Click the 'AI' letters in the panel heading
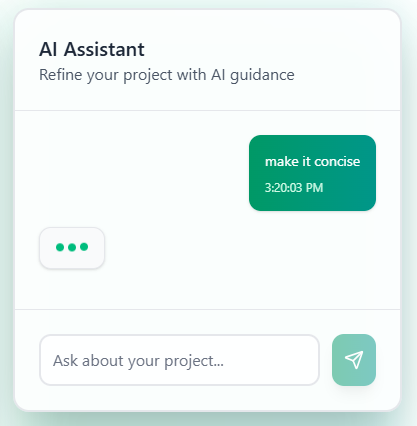This screenshot has width=417, height=426. coord(49,50)
